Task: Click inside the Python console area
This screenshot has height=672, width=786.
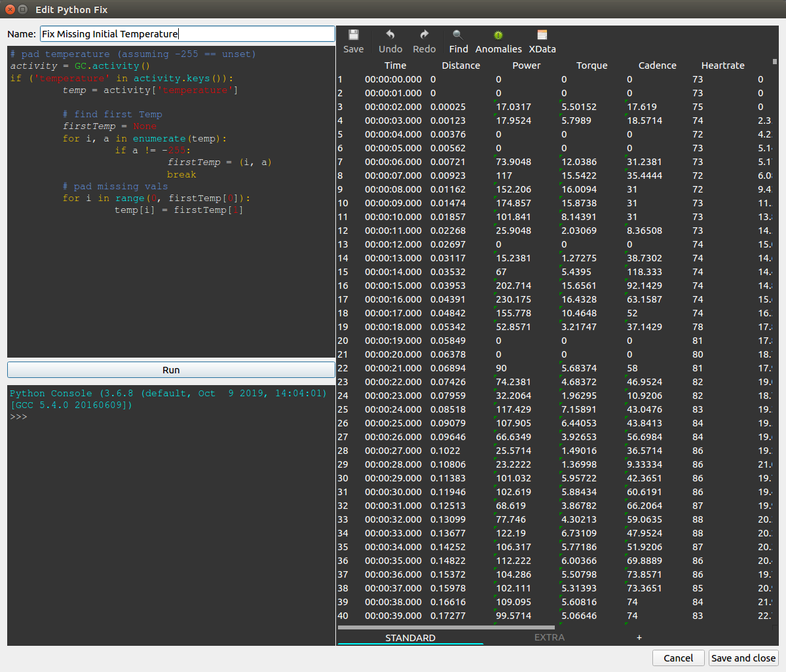Action: 170,524
